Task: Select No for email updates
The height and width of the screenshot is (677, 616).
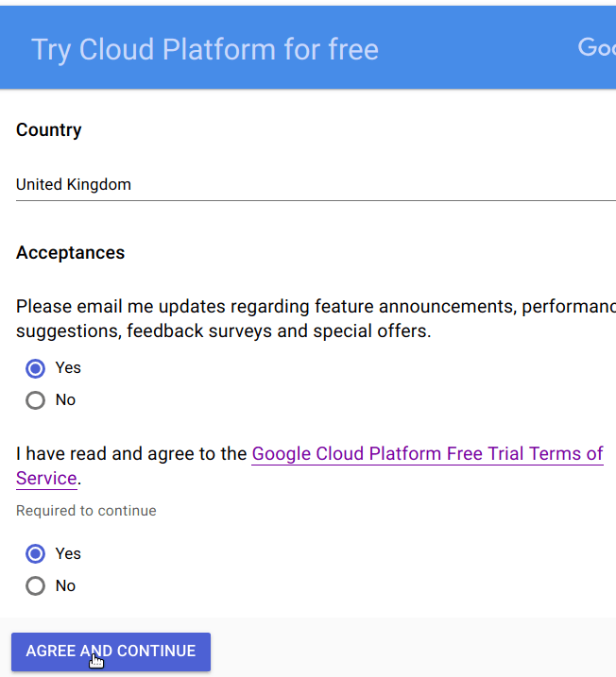Action: 35,400
